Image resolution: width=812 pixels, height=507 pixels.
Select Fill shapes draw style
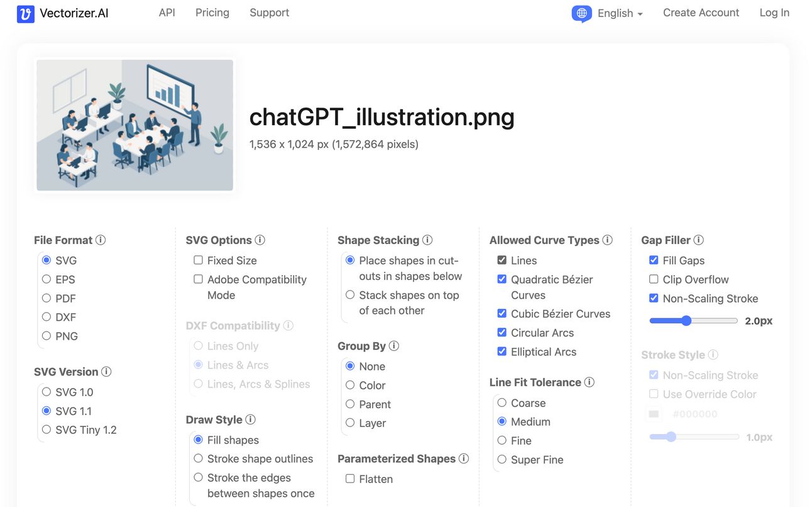(198, 439)
